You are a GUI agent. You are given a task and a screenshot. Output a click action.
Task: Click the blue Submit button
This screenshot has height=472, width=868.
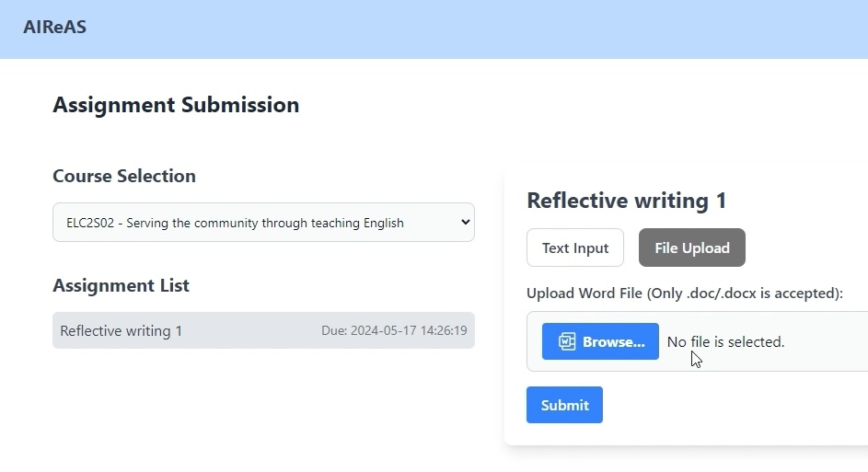[x=564, y=405]
